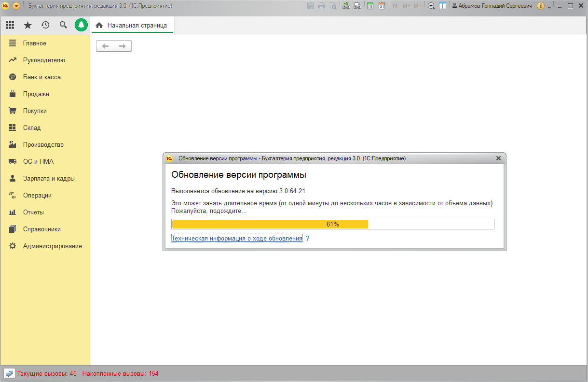
Task: Open the Склад section
Action: coord(45,128)
